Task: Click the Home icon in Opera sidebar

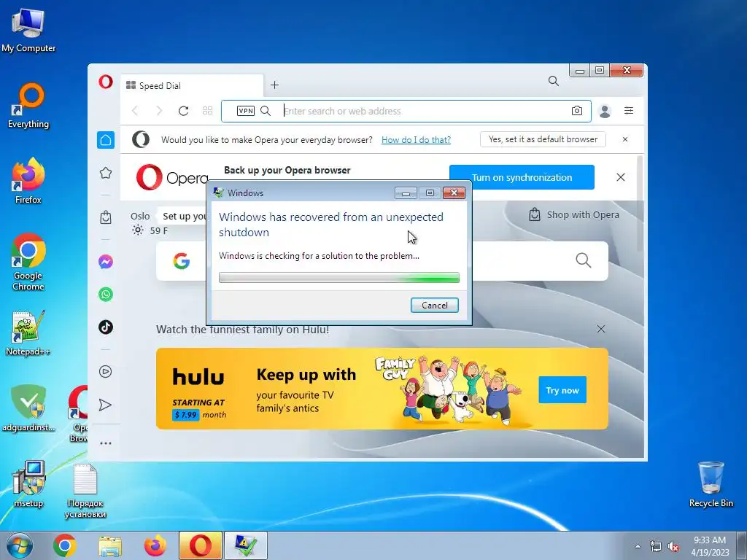Action: click(106, 140)
